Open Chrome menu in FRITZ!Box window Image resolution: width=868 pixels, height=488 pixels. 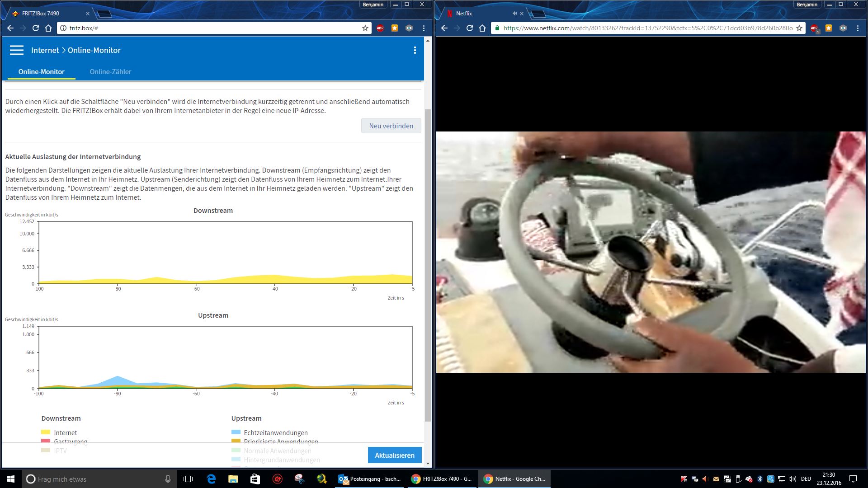click(424, 28)
